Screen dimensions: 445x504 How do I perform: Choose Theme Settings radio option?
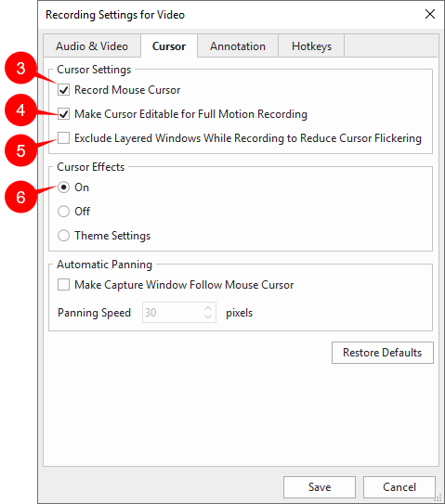[63, 235]
